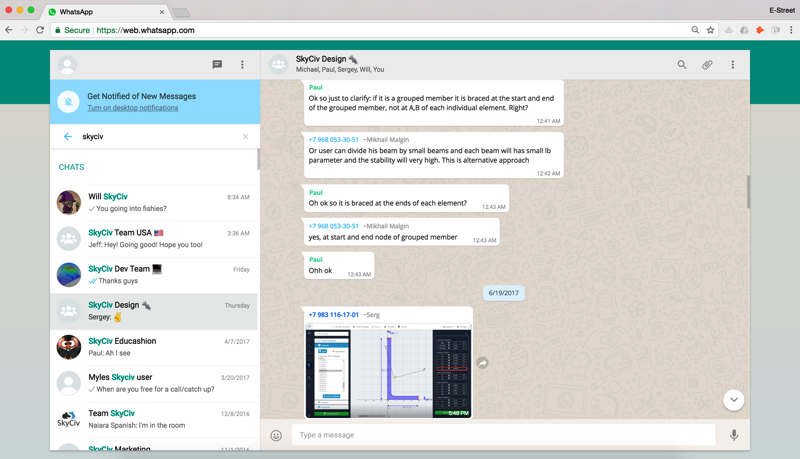Open Chrome's three-dot menu
Image resolution: width=800 pixels, height=459 pixels.
point(791,30)
